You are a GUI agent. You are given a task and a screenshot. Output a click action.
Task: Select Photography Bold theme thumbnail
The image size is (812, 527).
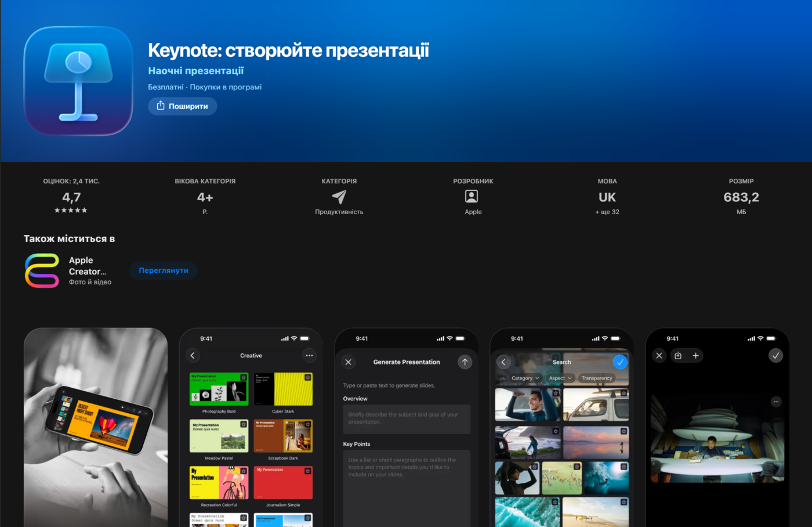click(219, 389)
